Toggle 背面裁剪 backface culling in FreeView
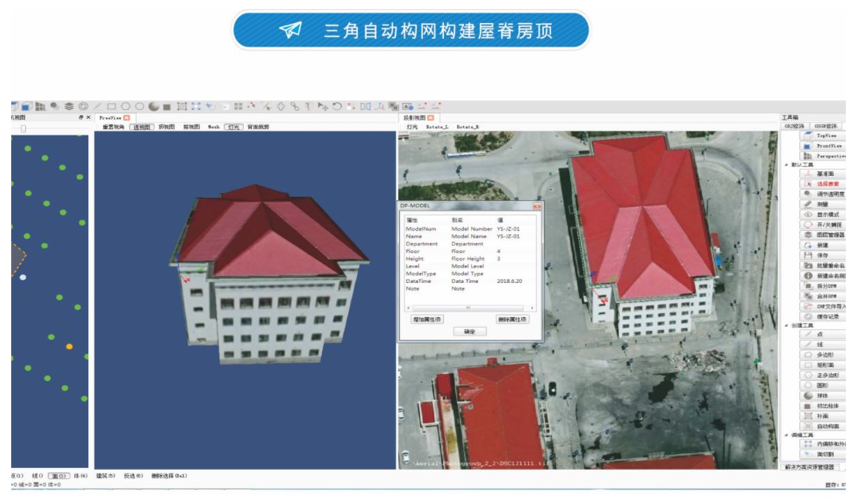Image resolution: width=862 pixels, height=504 pixels. 258,127
